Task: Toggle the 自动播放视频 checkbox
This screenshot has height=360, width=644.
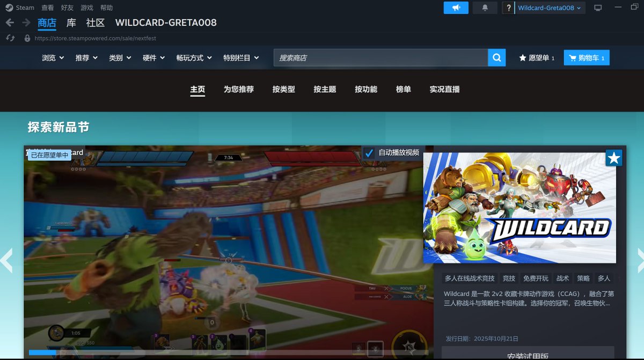Action: pyautogui.click(x=369, y=153)
